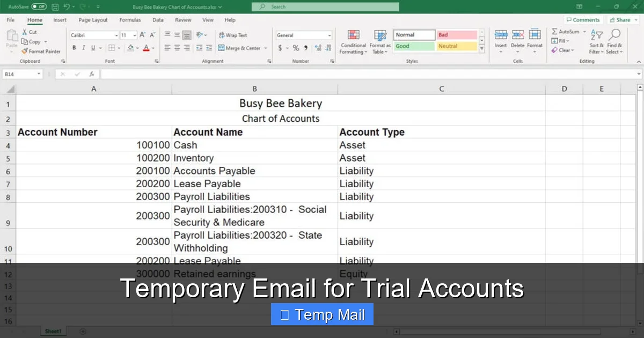Center text horizontally
The height and width of the screenshot is (338, 644).
click(177, 48)
